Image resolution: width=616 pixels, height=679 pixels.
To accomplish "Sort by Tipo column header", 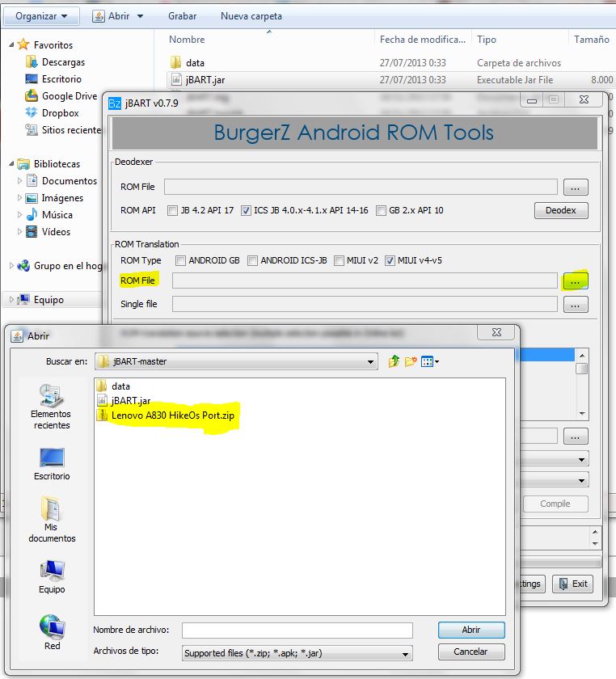I will point(487,40).
